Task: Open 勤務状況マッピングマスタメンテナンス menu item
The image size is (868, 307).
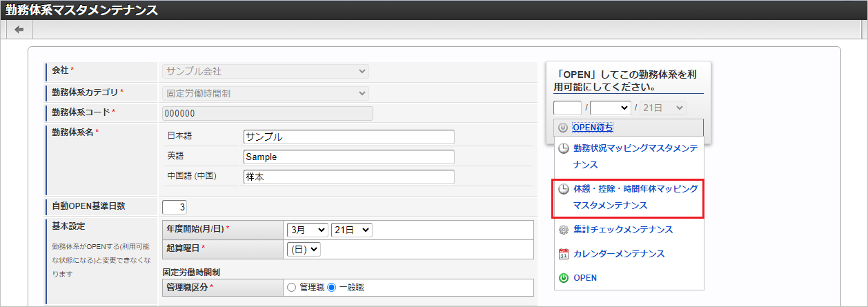Action: (x=635, y=157)
